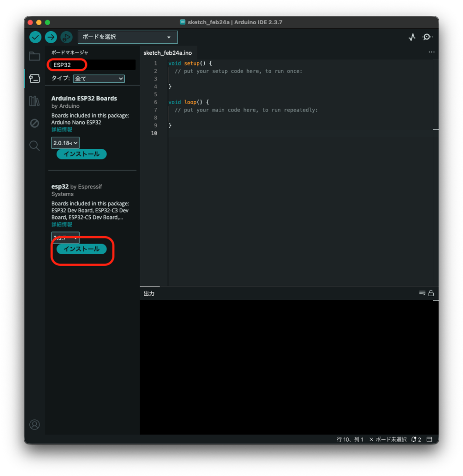The width and height of the screenshot is (463, 476).
Task: Toggle word wrap in output panel
Action: [x=422, y=293]
